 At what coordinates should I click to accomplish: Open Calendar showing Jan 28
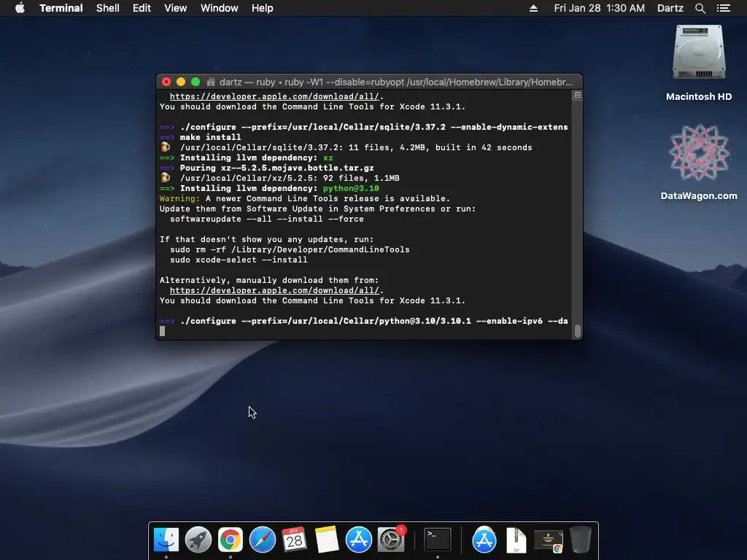(x=295, y=540)
